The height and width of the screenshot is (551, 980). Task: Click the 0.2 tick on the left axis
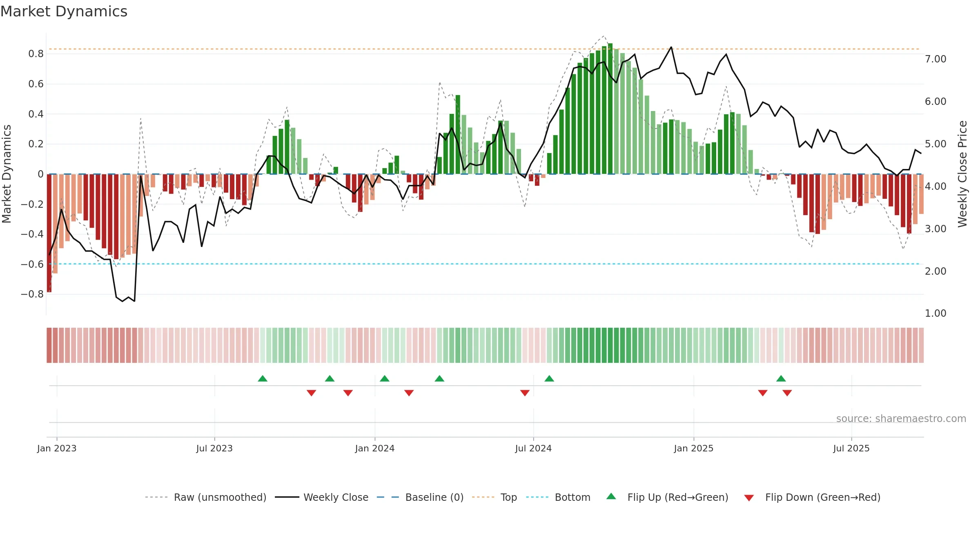(36, 144)
